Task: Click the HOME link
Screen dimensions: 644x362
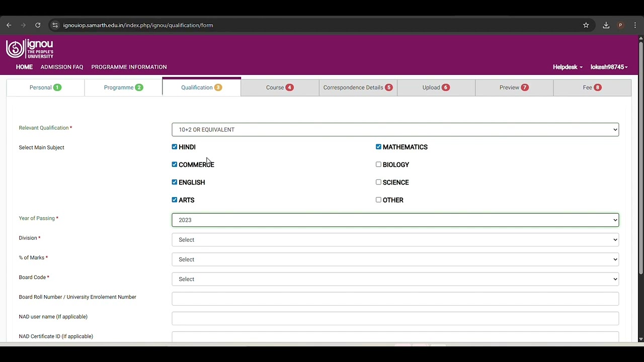Action: (x=24, y=67)
